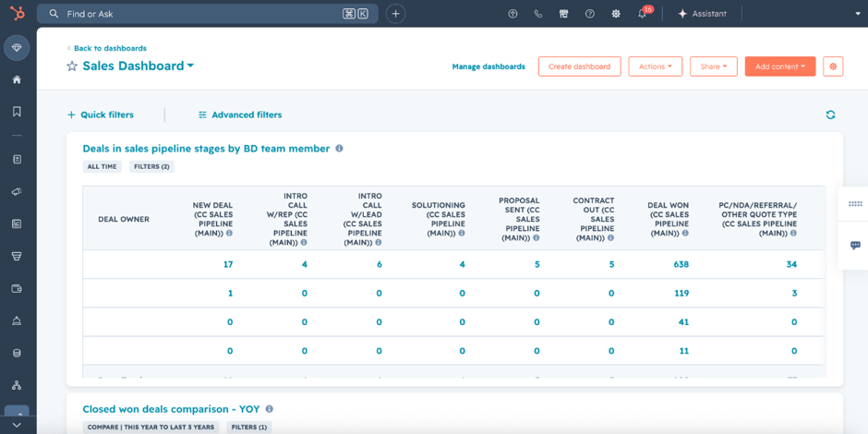Click the value 119 under DEAL WON
The height and width of the screenshot is (434, 868).
[681, 294]
